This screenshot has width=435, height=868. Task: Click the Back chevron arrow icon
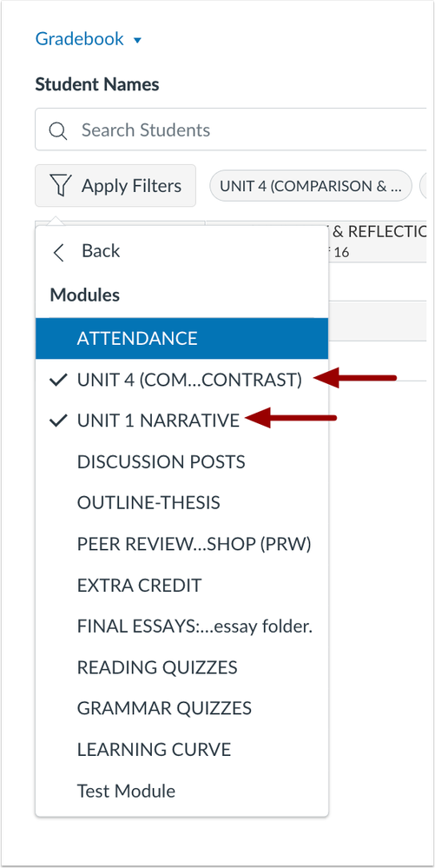coord(58,251)
